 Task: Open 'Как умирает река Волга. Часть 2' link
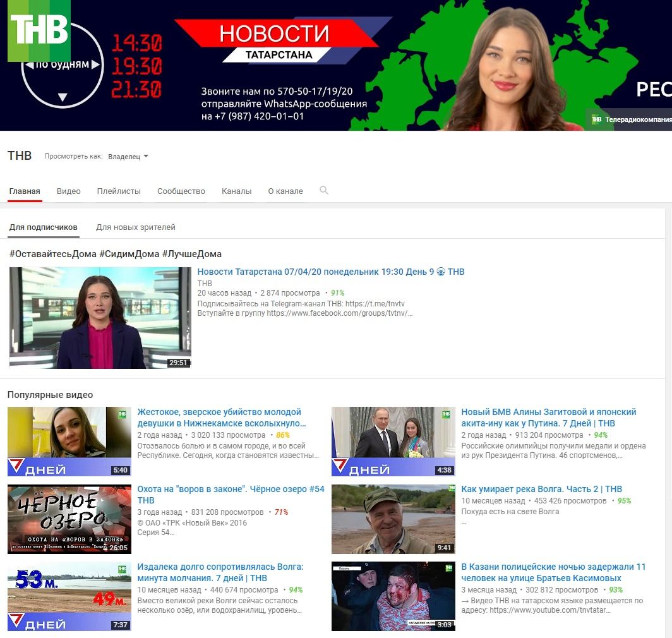(541, 489)
